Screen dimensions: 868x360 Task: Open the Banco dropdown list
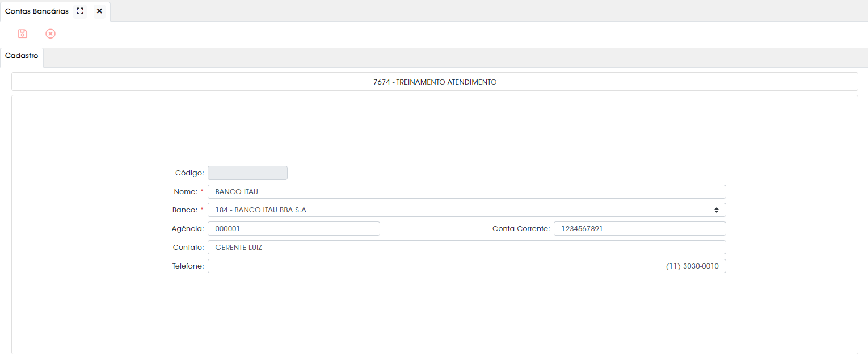pyautogui.click(x=466, y=210)
